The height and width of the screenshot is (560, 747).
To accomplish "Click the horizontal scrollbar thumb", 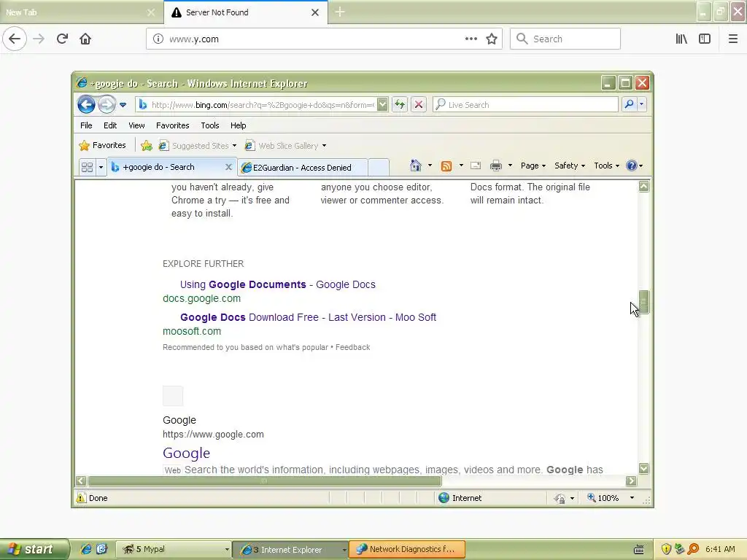I will click(264, 481).
